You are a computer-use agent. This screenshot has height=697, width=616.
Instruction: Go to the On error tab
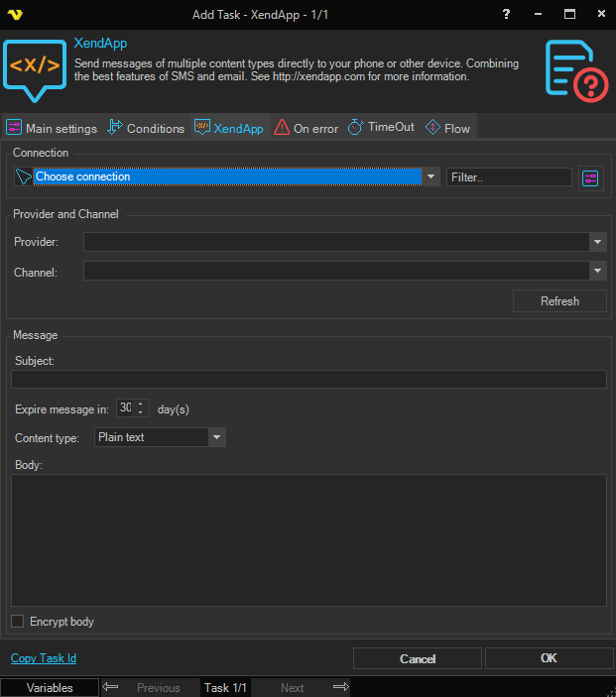(307, 129)
